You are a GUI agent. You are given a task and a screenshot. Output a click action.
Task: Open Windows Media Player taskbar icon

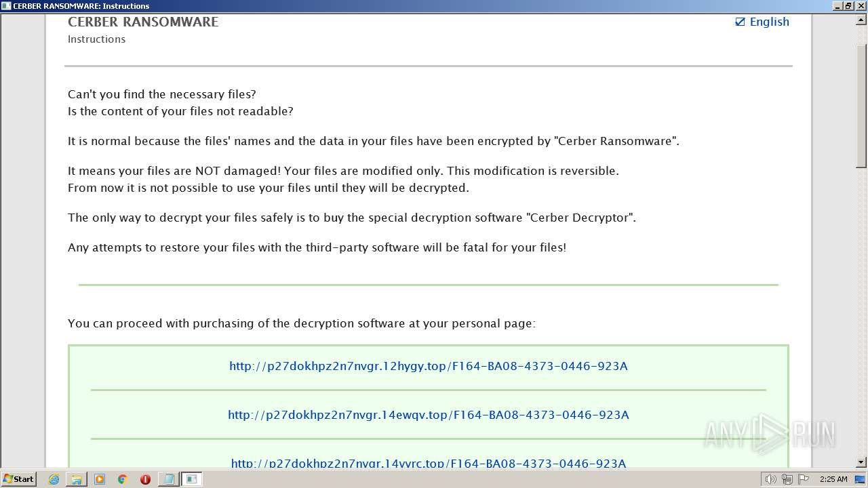[100, 479]
